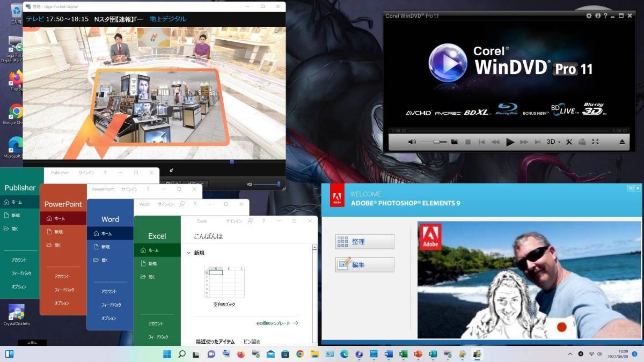Open WinDVD tools wrench icon
This screenshot has width=644, height=362.
[569, 142]
